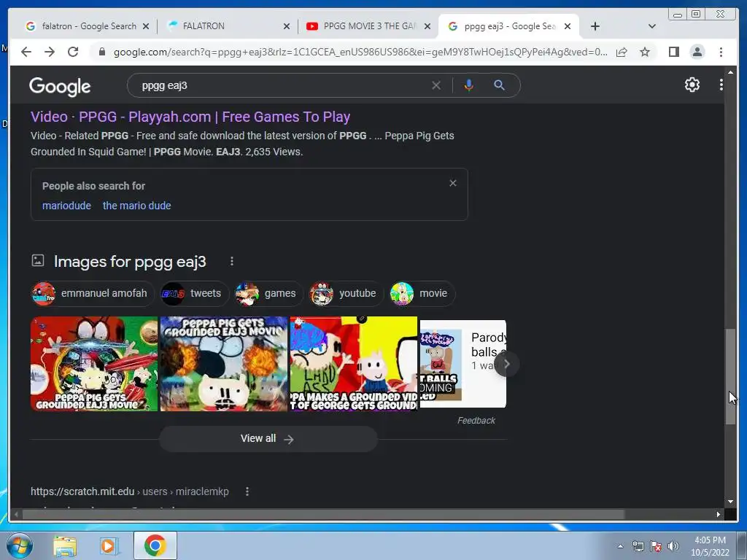Open Action Center flag tray icon
The image size is (747, 560).
656,546
